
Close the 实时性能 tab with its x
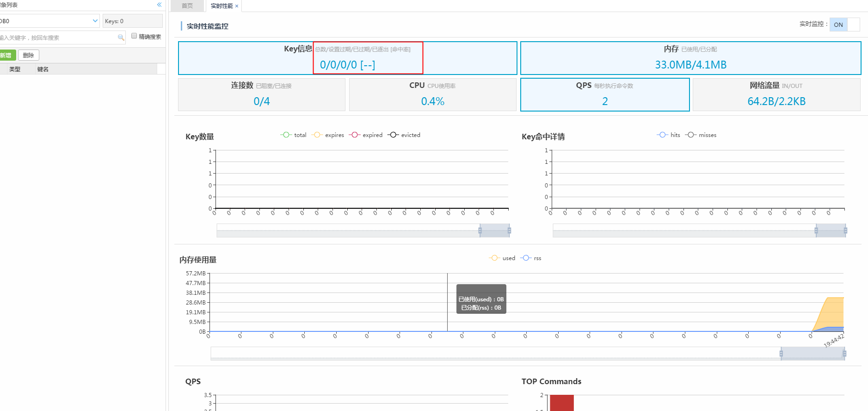tap(237, 6)
